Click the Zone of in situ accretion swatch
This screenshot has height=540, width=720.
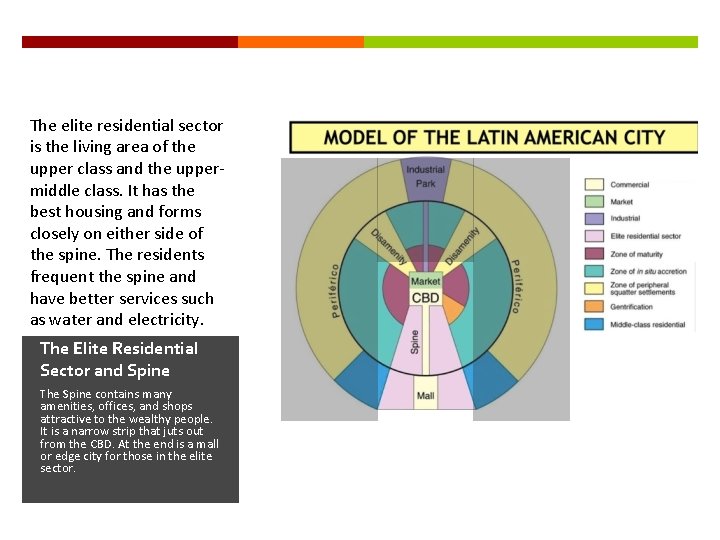tap(594, 271)
